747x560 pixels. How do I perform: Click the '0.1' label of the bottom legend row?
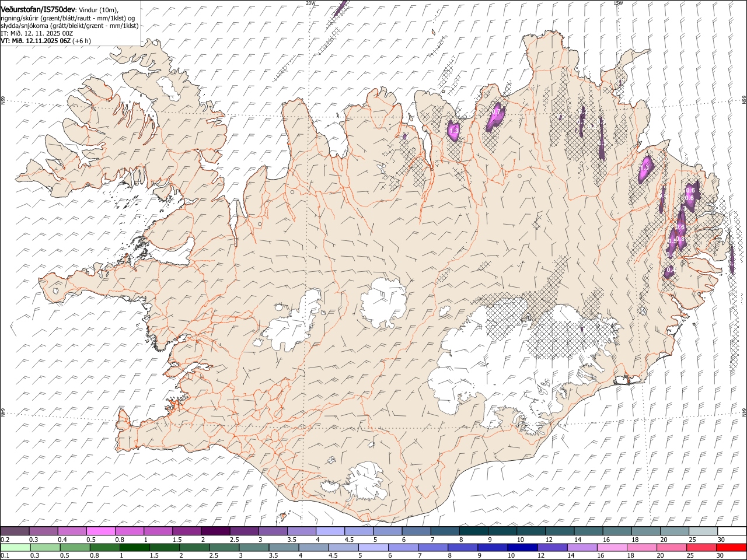(x=5, y=556)
